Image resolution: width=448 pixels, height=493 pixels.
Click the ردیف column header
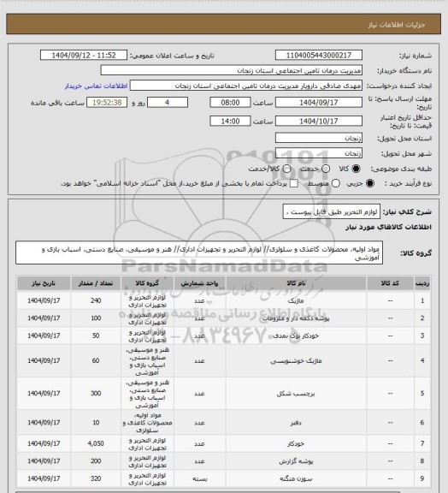coord(422,283)
